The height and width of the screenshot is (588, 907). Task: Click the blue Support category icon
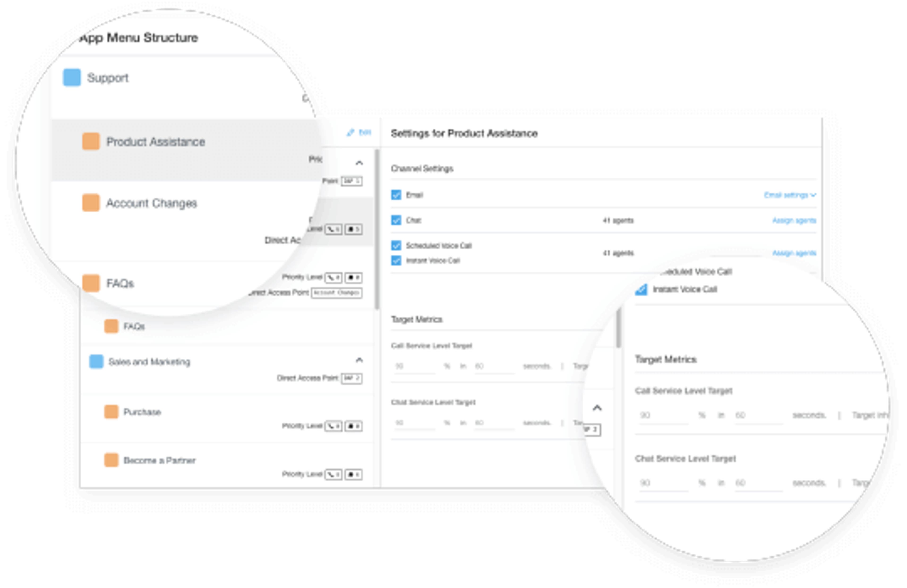point(72,77)
